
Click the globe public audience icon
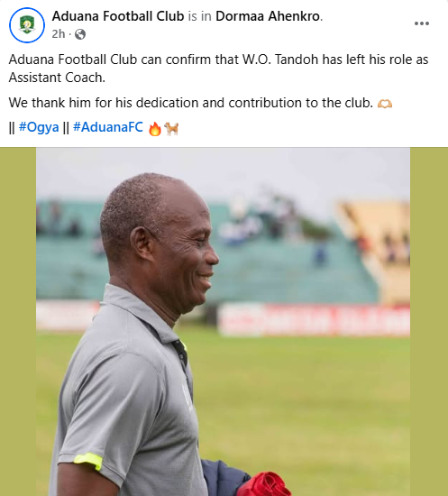[80, 34]
